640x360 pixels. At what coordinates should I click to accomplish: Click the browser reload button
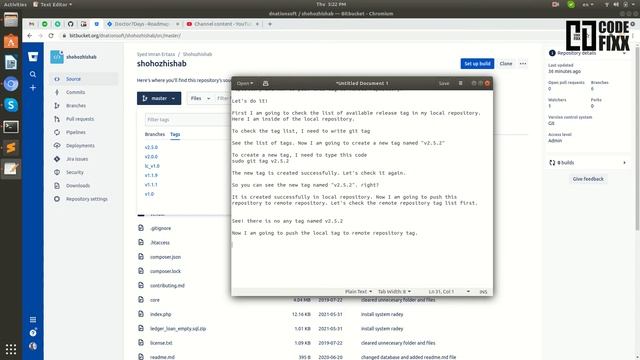coord(51,36)
